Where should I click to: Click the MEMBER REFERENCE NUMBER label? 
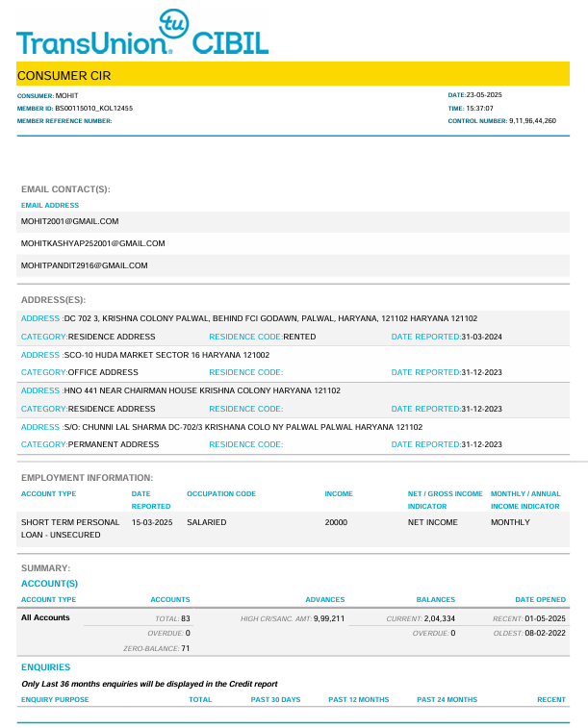pyautogui.click(x=64, y=121)
